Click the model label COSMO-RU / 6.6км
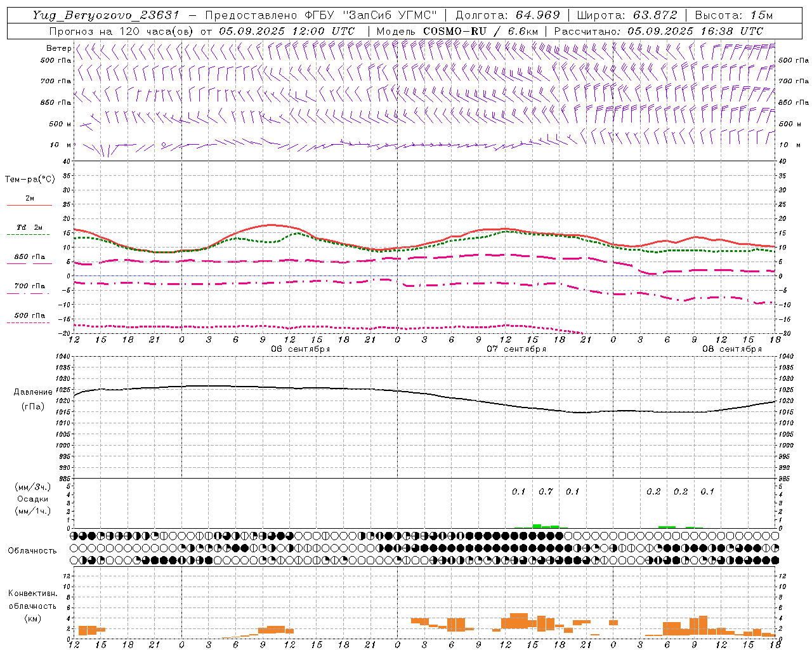The image size is (812, 650). (480, 30)
